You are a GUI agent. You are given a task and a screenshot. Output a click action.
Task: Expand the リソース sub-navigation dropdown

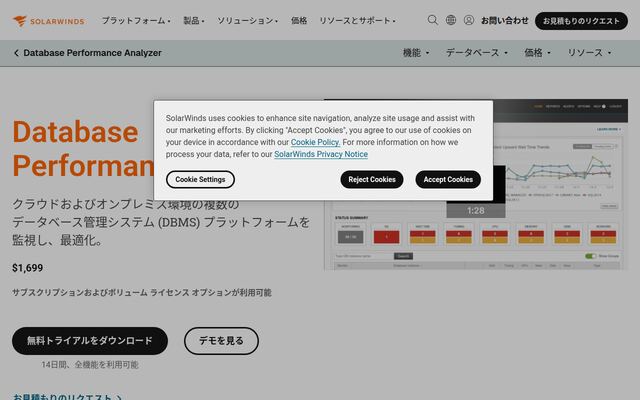tap(589, 53)
